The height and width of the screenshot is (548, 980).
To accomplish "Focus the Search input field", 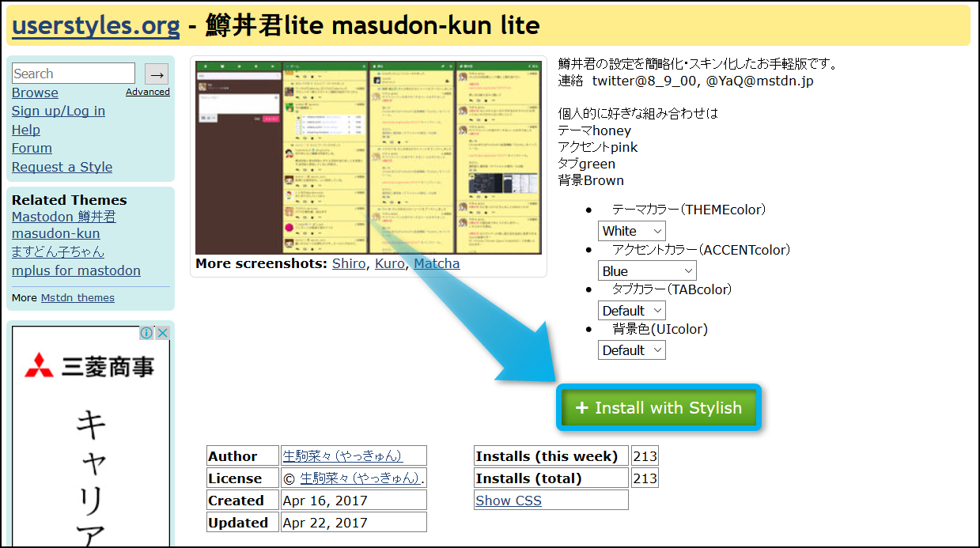I will 74,74.
